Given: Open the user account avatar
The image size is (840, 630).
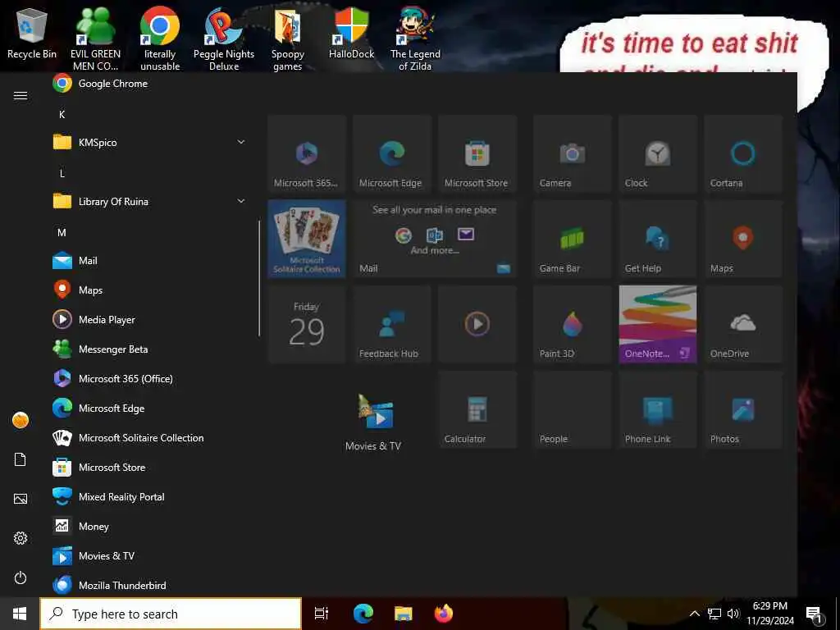Looking at the screenshot, I should coord(21,420).
